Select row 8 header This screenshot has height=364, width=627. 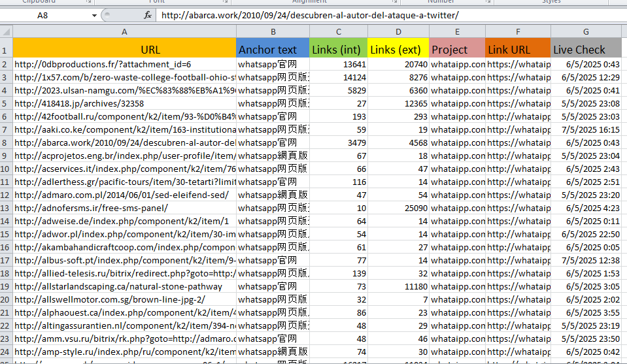point(7,142)
